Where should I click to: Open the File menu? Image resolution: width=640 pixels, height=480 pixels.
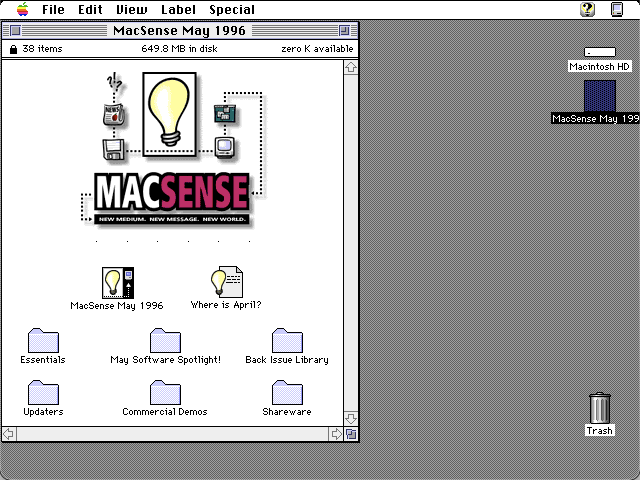[x=53, y=9]
